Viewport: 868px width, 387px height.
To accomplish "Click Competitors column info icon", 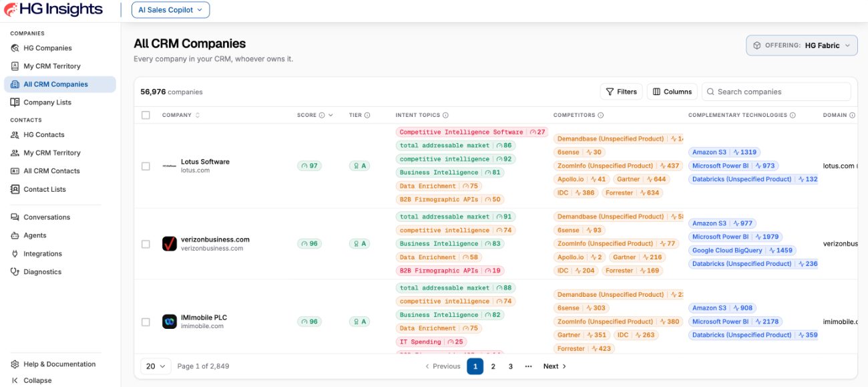I will click(601, 115).
